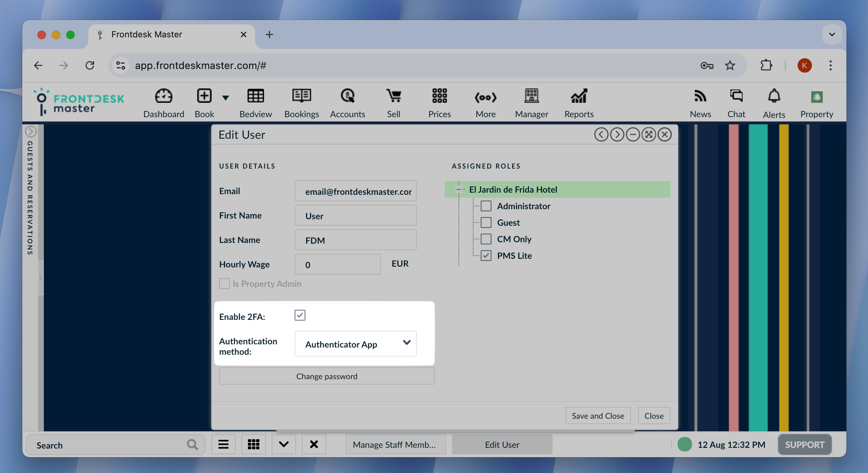Toggle the Guest role checkbox
The image size is (868, 473).
(486, 222)
